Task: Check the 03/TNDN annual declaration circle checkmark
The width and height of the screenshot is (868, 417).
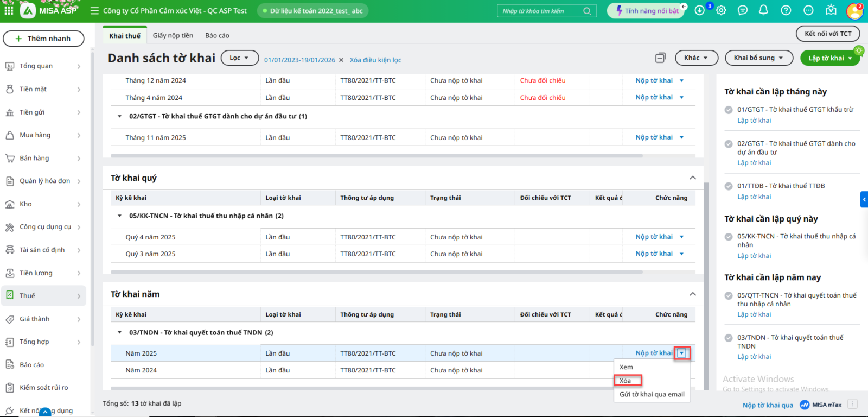Action: pyautogui.click(x=729, y=338)
